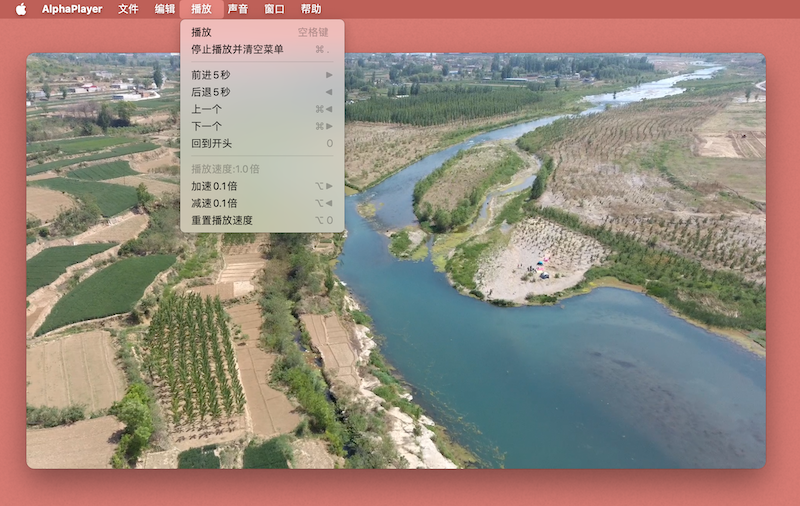800x506 pixels.
Task: Open the 编辑 menu
Action: click(x=165, y=9)
